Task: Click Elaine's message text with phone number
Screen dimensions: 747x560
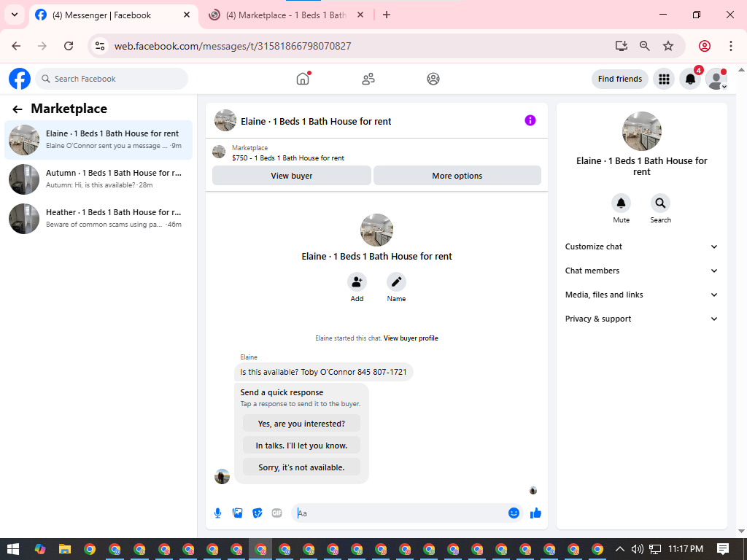Action: (323, 372)
